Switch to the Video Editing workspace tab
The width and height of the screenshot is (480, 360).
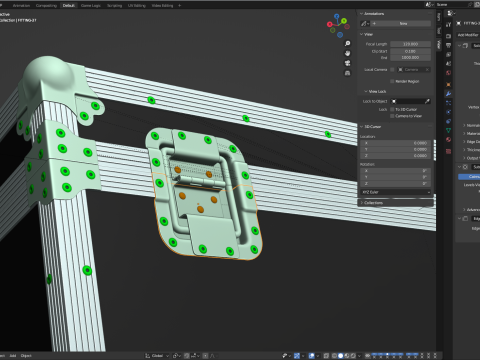[162, 5]
